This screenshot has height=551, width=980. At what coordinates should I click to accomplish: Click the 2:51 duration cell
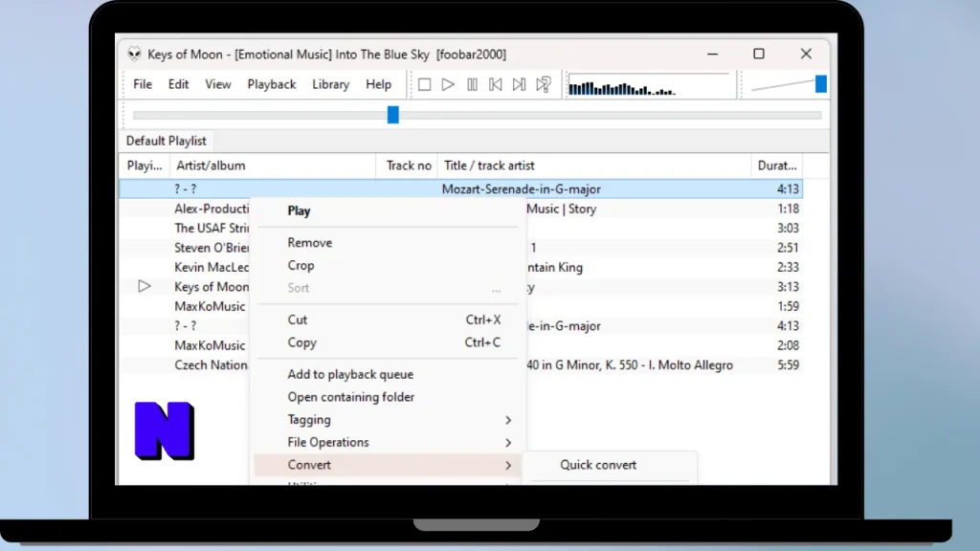788,248
